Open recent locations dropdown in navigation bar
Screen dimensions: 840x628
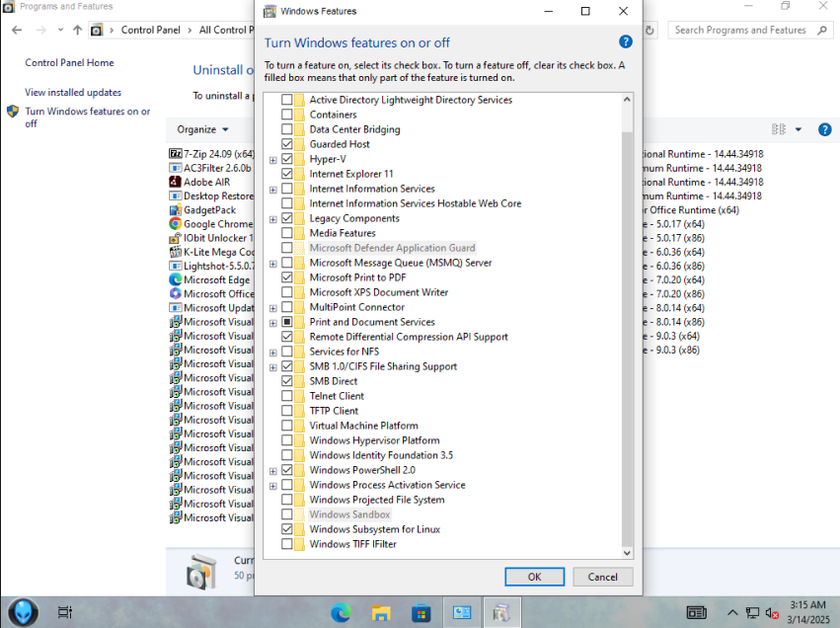[60, 30]
